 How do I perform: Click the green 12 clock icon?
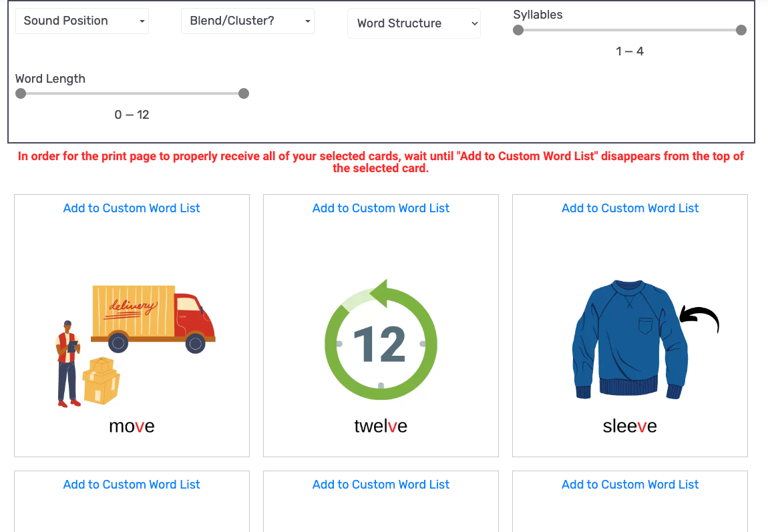point(381,340)
